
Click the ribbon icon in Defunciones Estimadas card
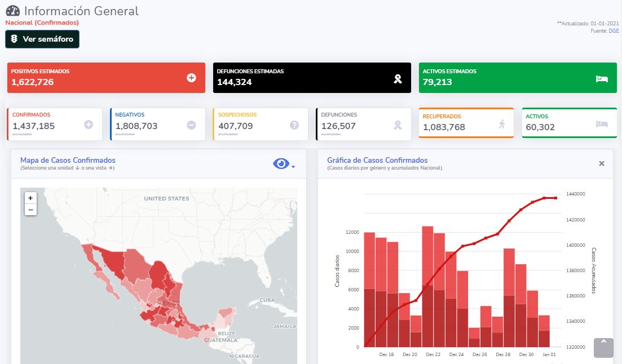pos(398,78)
